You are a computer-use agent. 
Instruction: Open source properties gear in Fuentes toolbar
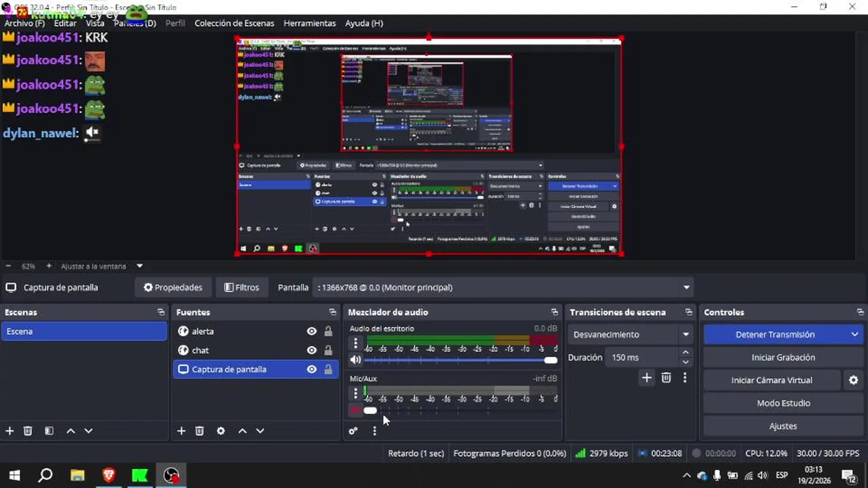pyautogui.click(x=220, y=431)
